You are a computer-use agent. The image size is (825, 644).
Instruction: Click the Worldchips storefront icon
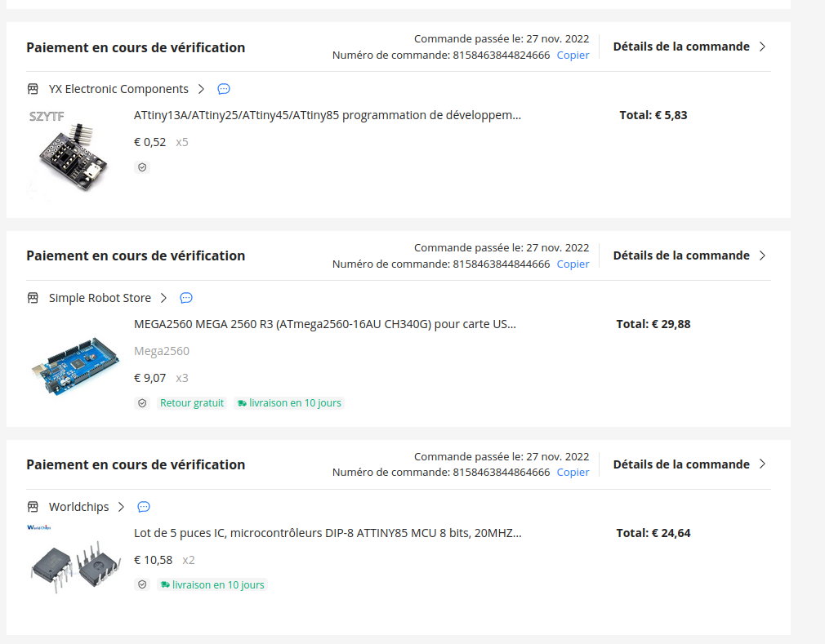[33, 507]
